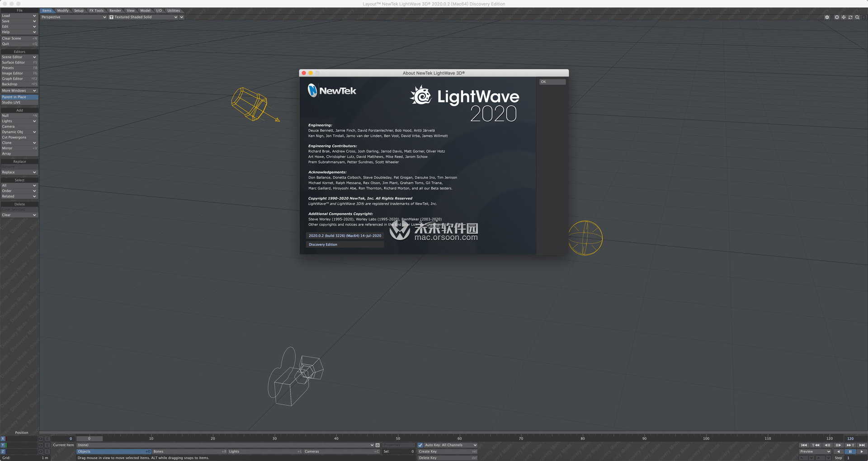
Task: Switch to the Modify tab
Action: 63,10
